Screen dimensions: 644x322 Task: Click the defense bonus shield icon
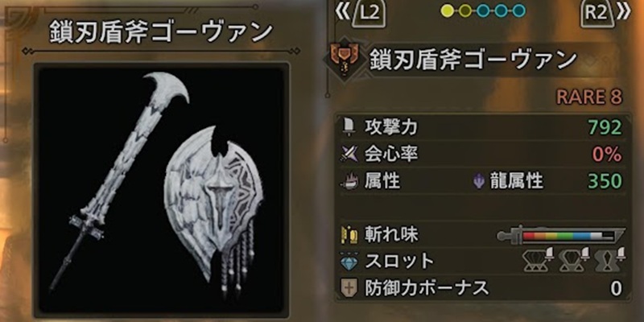point(349,287)
